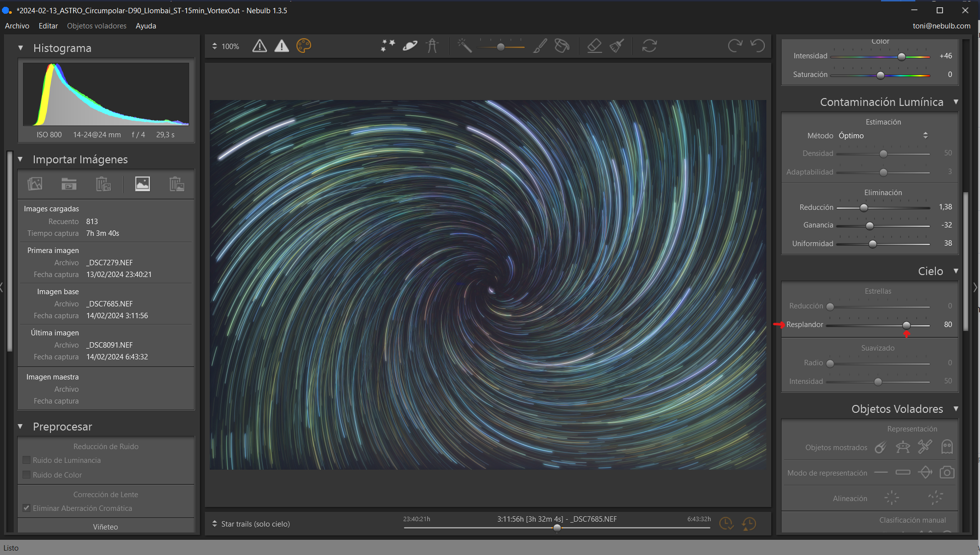Adjust the Eliminación Reducción slider handle
This screenshot has height=555, width=980.
pyautogui.click(x=864, y=208)
